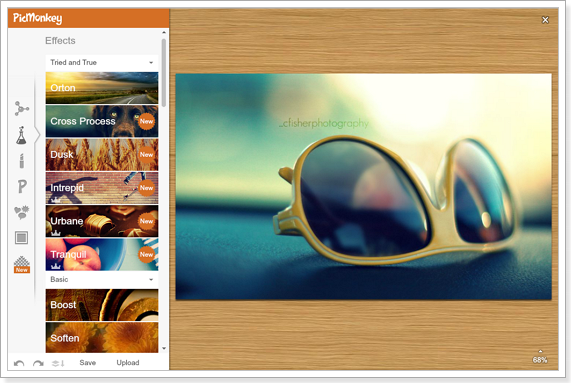Apply the Boost effect

coord(102,305)
